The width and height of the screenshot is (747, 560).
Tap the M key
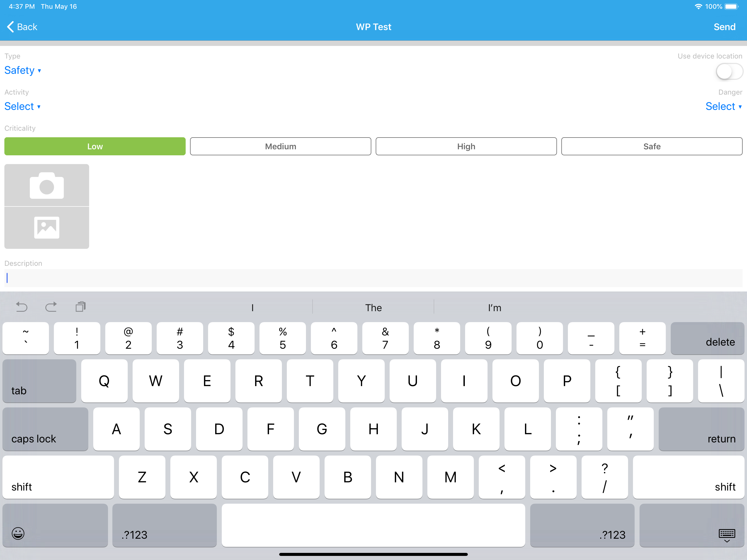coord(450,477)
